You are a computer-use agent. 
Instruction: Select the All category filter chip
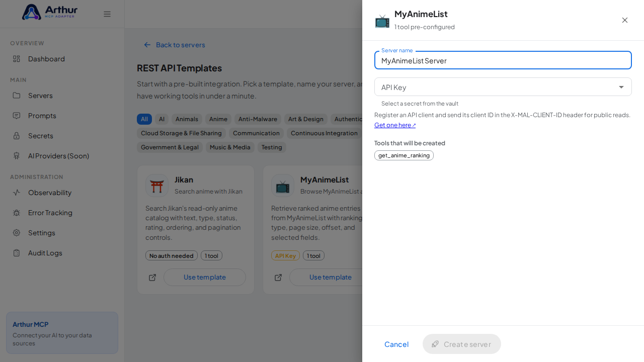pyautogui.click(x=144, y=119)
